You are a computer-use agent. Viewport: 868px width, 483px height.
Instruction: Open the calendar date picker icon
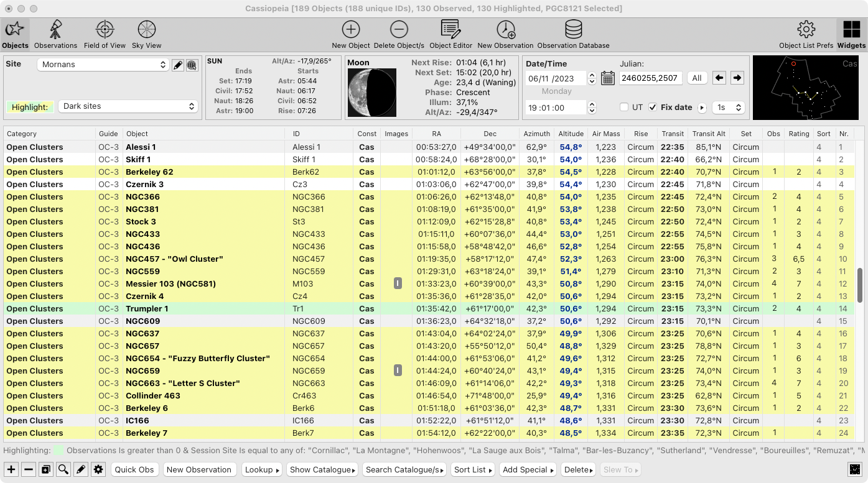click(608, 78)
